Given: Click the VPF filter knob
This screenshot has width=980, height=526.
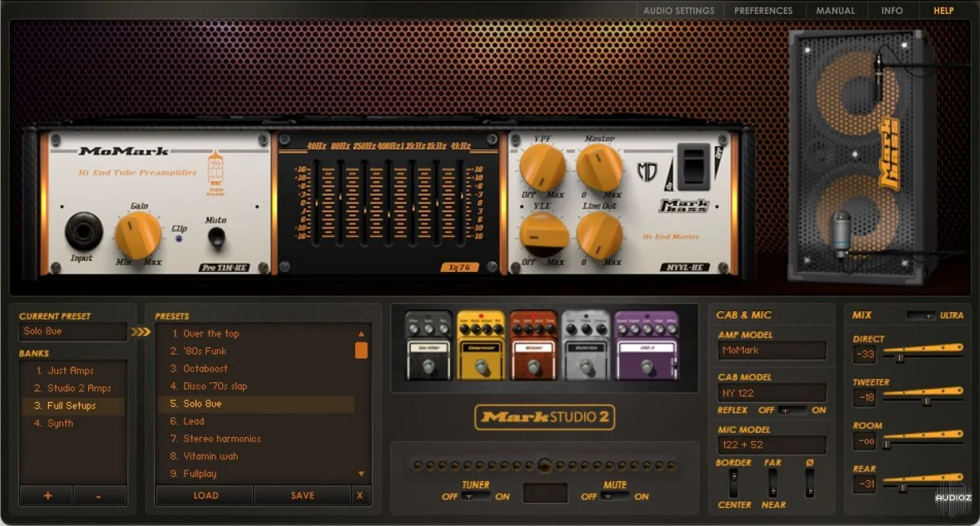Looking at the screenshot, I should [542, 167].
